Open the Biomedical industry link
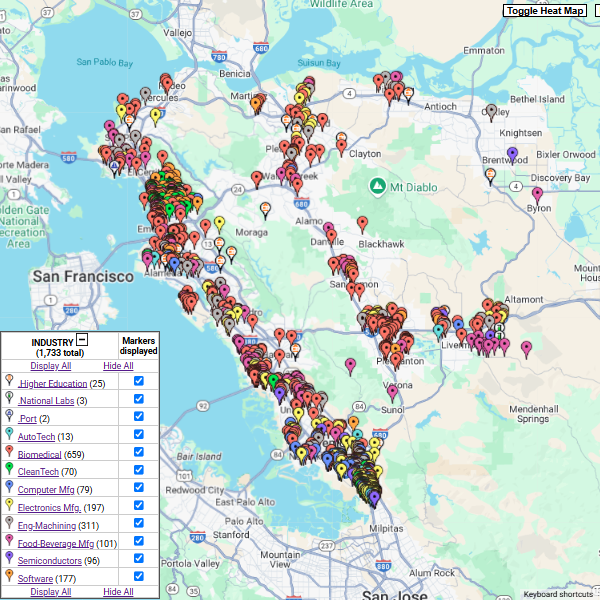This screenshot has width=600, height=600. pyautogui.click(x=39, y=455)
